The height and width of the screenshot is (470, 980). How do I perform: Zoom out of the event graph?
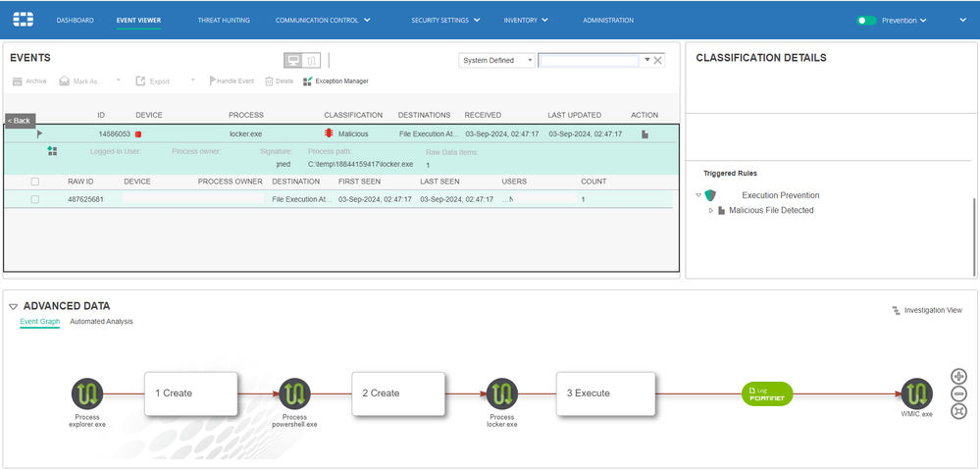click(x=958, y=393)
